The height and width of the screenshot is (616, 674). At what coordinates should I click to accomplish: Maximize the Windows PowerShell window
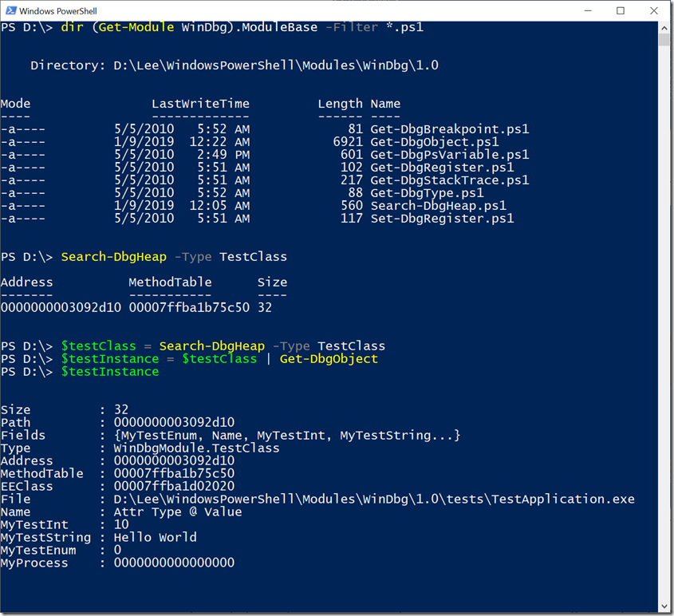point(621,10)
